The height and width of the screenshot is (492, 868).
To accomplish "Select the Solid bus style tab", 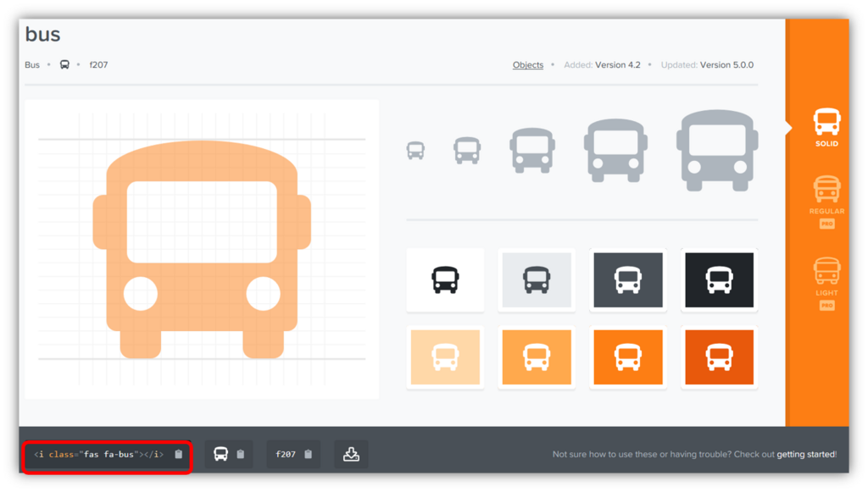I will (826, 127).
